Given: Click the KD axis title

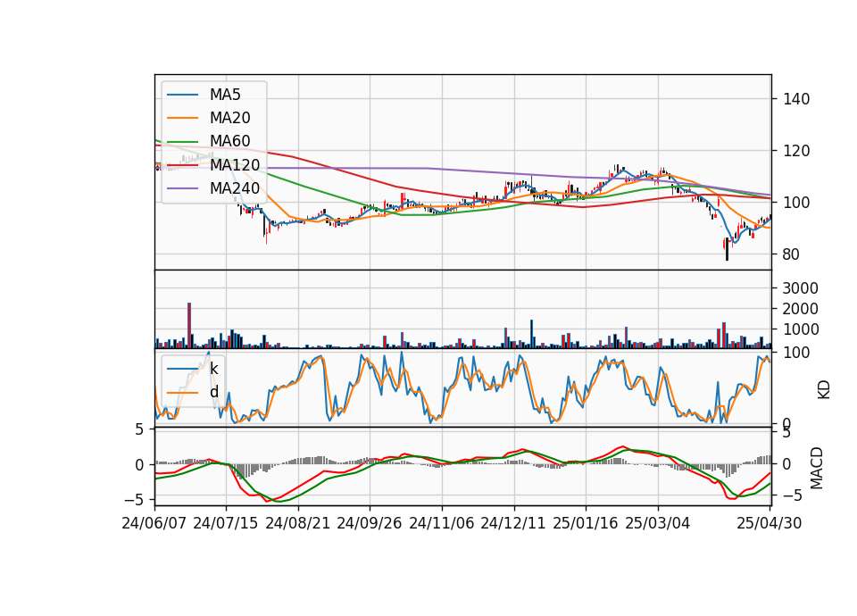Looking at the screenshot, I should (824, 389).
